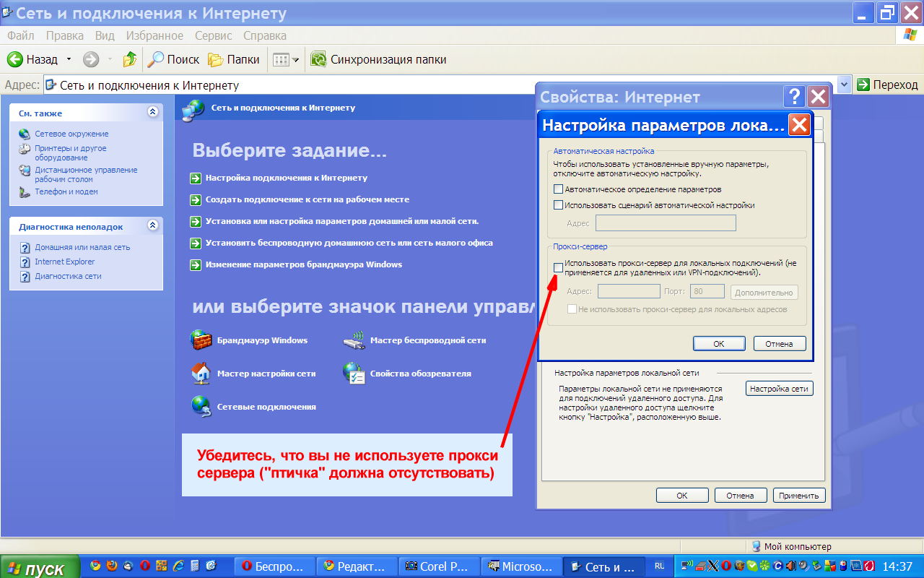The height and width of the screenshot is (578, 924).
Task: Open the views dropdown arrow
Action: (x=296, y=60)
